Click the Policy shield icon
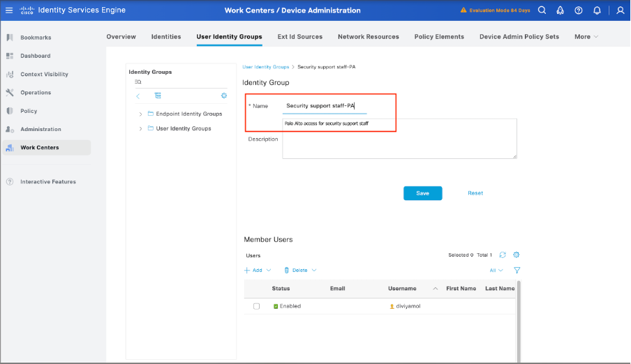 click(10, 111)
